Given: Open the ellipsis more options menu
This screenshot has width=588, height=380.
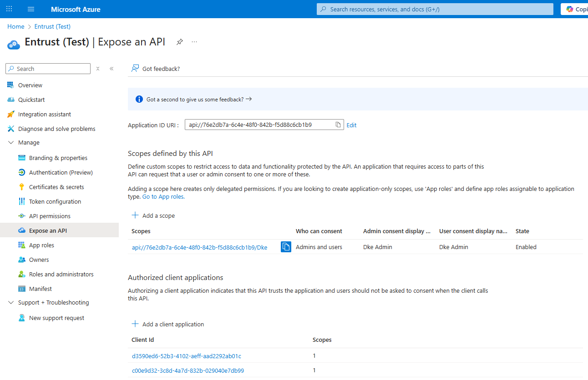Looking at the screenshot, I should click(x=194, y=42).
